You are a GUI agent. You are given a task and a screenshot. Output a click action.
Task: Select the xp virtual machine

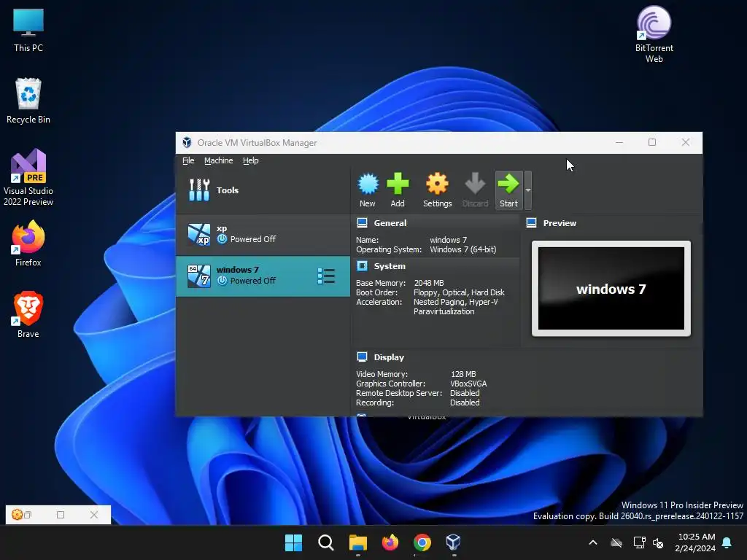pyautogui.click(x=263, y=234)
